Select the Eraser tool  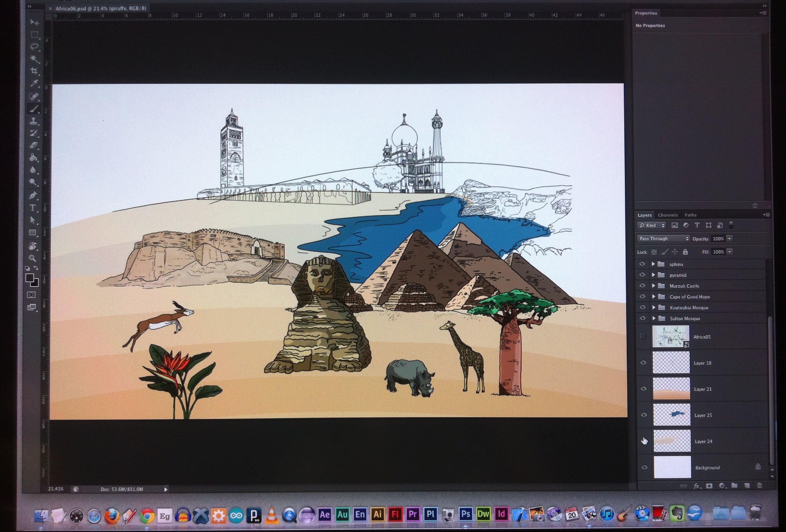point(33,145)
